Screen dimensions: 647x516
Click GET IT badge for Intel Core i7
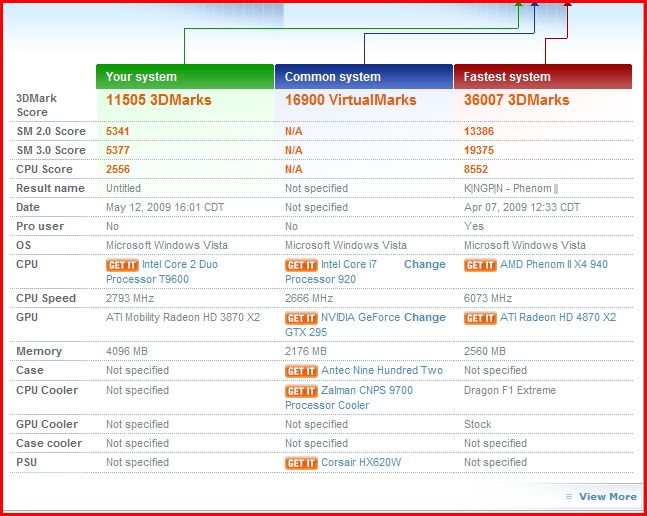click(x=301, y=265)
